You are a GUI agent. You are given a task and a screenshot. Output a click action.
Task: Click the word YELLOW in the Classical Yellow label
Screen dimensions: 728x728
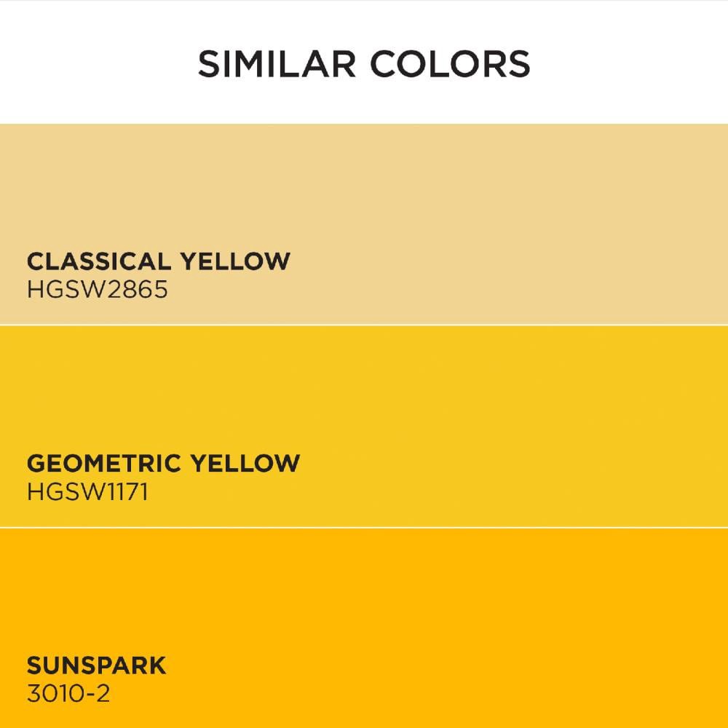(x=235, y=261)
